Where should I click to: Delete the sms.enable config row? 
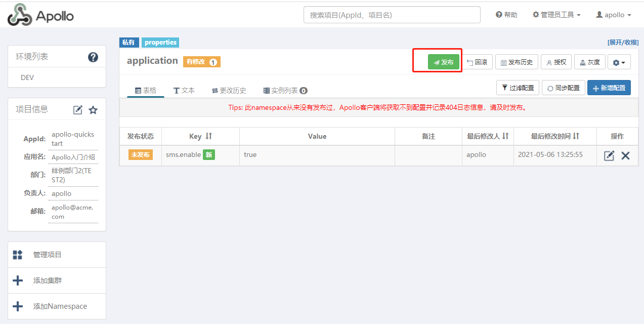625,155
